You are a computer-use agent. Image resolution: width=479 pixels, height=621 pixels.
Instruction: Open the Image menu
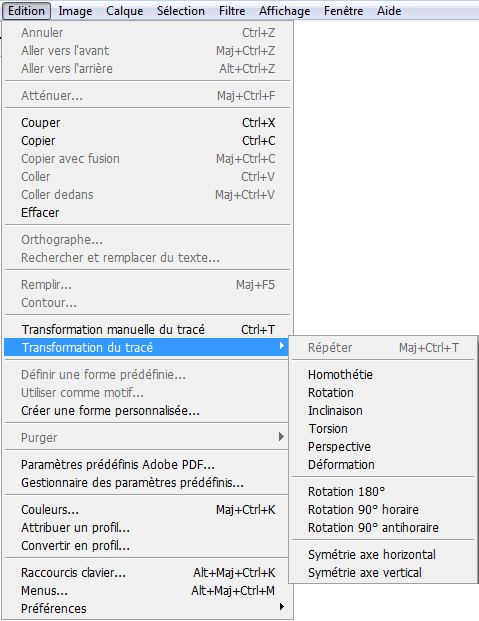(x=75, y=11)
